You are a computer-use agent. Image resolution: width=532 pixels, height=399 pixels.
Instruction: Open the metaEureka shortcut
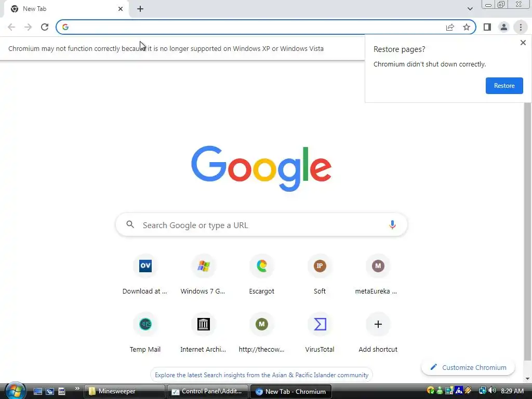tap(378, 274)
